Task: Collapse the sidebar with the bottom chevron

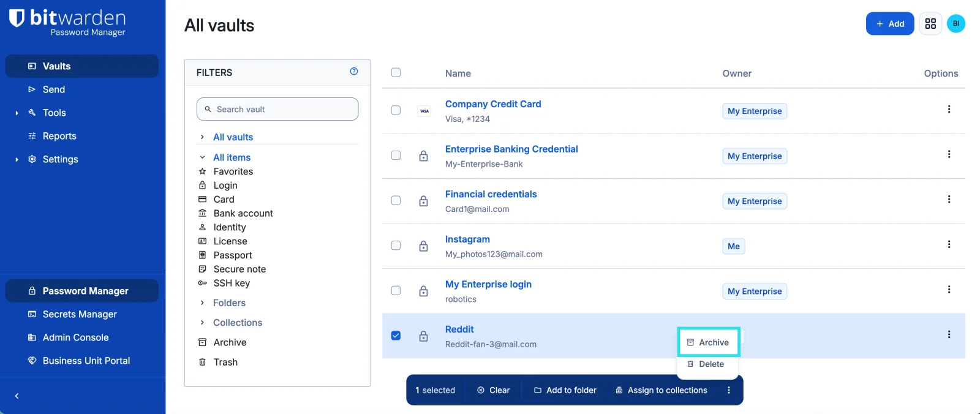Action: (x=17, y=396)
